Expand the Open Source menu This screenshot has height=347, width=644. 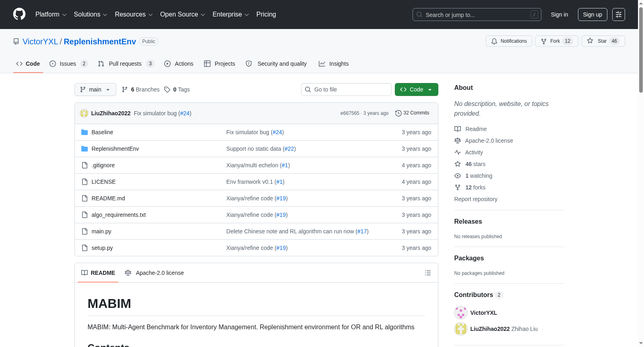pos(183,15)
